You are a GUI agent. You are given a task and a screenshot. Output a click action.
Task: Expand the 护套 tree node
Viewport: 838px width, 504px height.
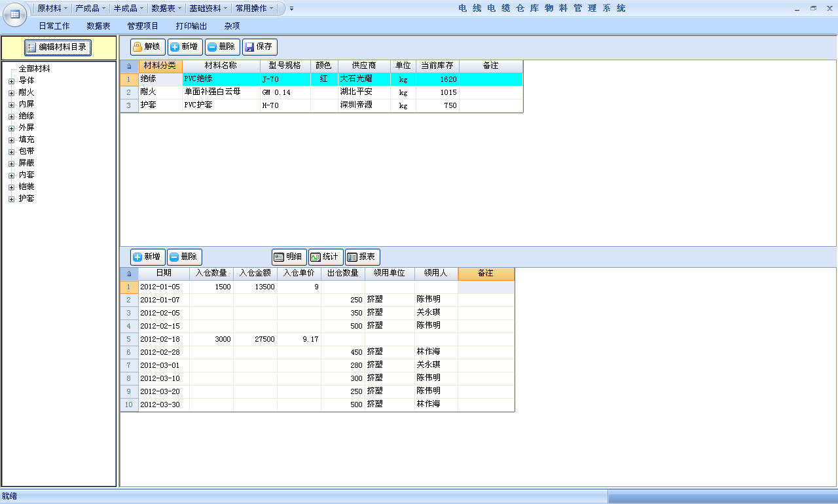click(x=11, y=199)
